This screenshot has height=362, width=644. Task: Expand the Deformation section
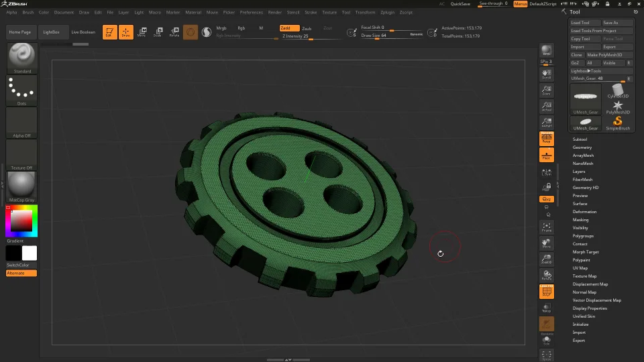pos(584,212)
